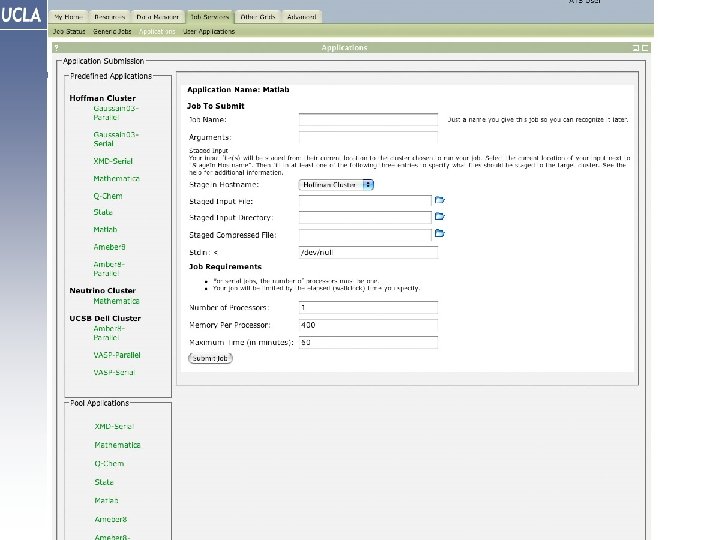Image resolution: width=720 pixels, height=540 pixels.
Task: Open the Generic Jobs submenu item
Action: point(112,32)
